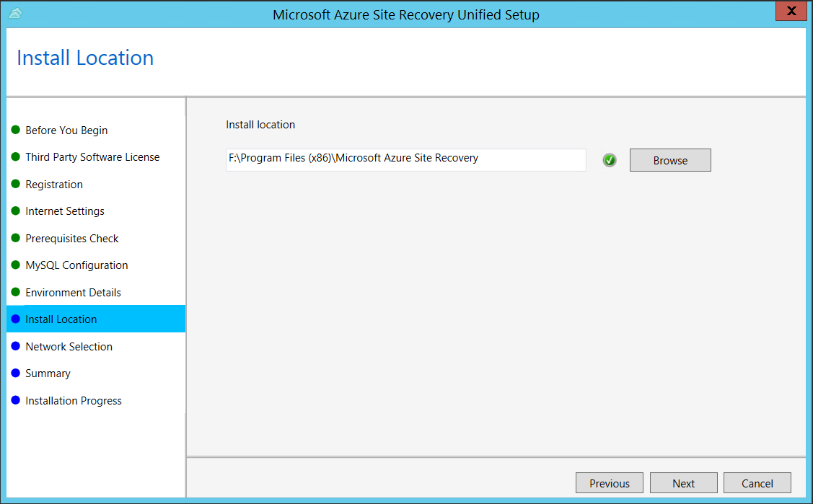Viewport: 813px width, 504px height.
Task: Open the Environment Details step
Action: click(x=73, y=292)
